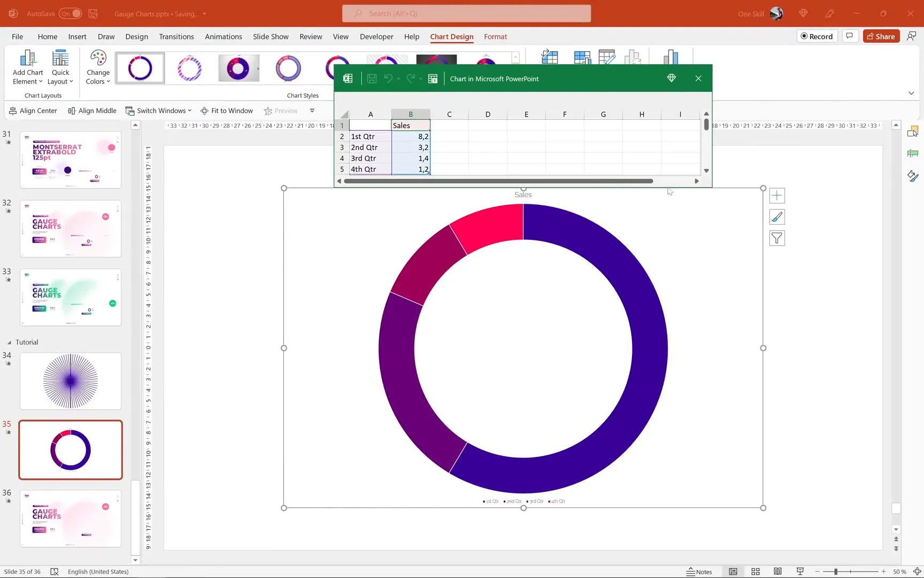Open the Animations menu
Screen dimensions: 924x578
224,36
